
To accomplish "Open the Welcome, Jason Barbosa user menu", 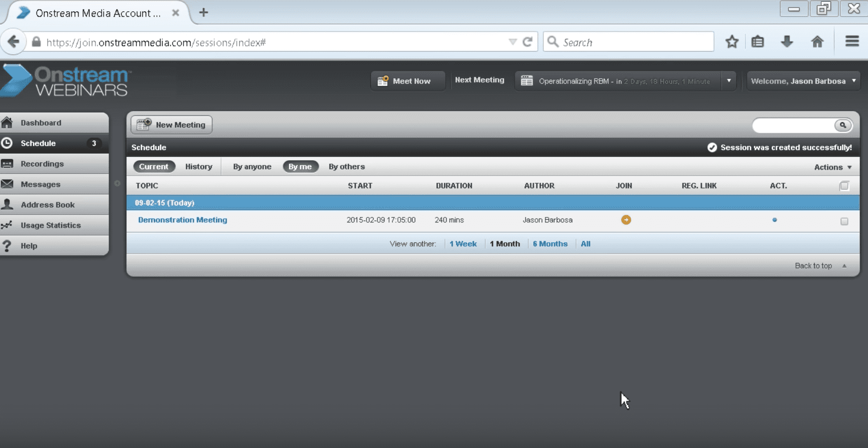I will click(x=803, y=81).
